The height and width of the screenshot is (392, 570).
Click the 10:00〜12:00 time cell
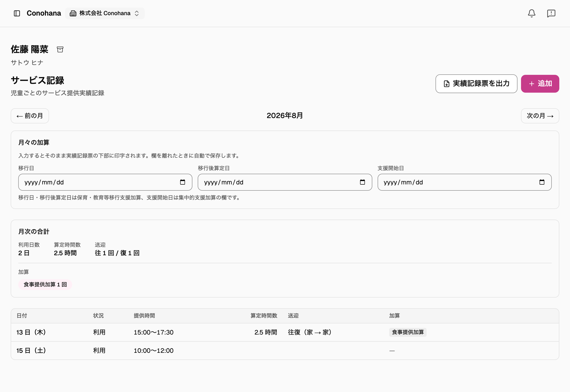tap(153, 351)
